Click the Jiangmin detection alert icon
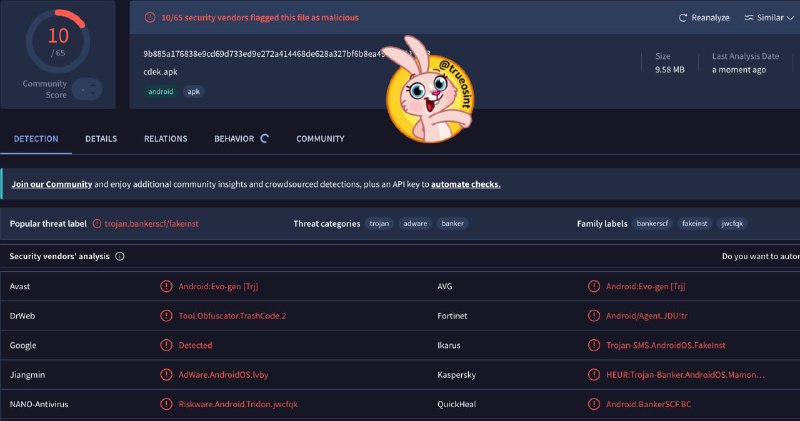 point(166,375)
